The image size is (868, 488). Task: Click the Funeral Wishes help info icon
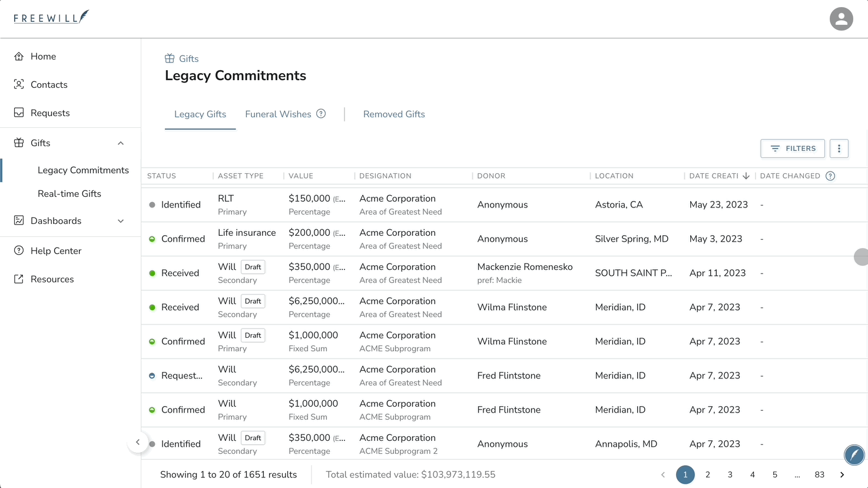(321, 114)
